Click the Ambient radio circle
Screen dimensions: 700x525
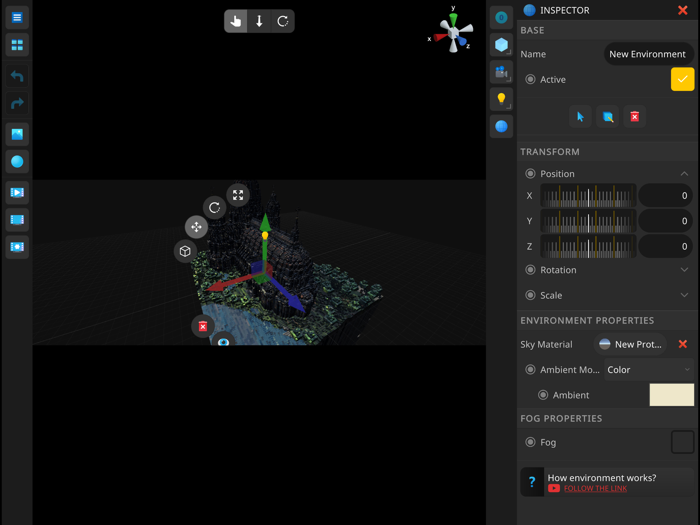[x=543, y=395]
